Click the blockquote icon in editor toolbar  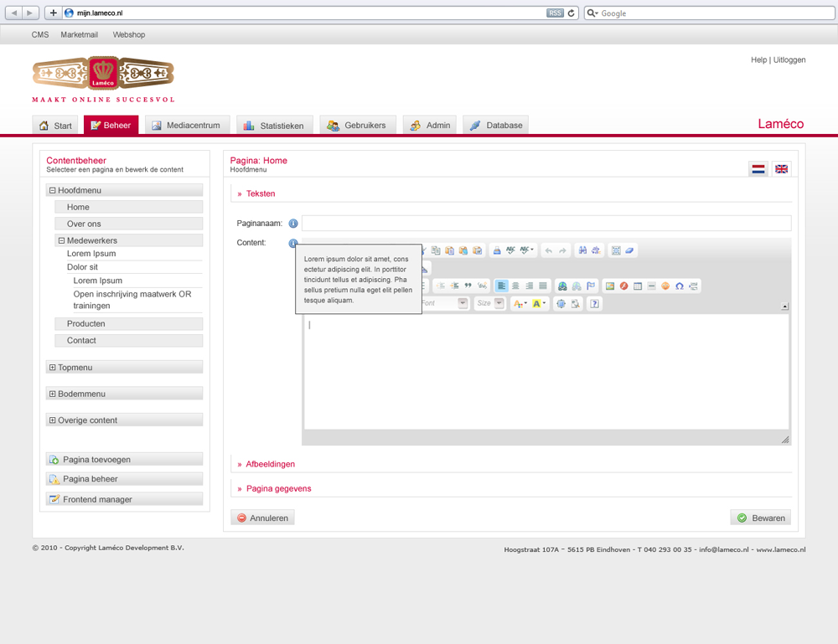pos(468,286)
